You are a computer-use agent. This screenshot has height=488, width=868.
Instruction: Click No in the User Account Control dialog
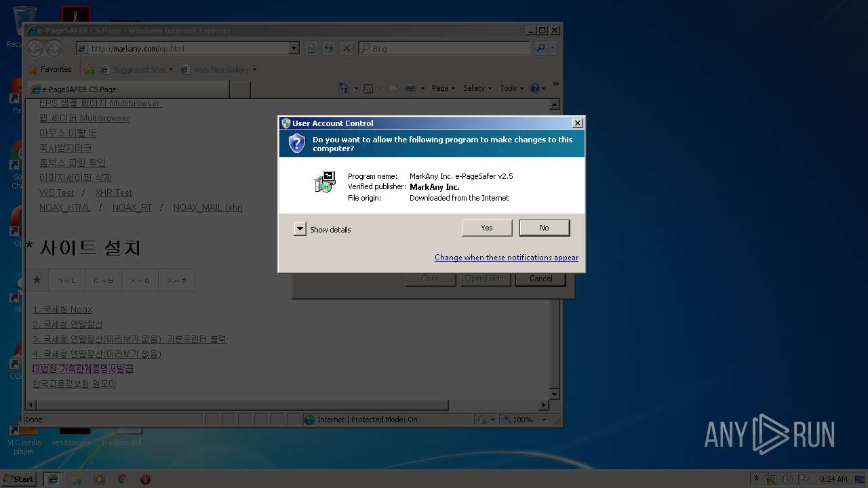(x=545, y=228)
